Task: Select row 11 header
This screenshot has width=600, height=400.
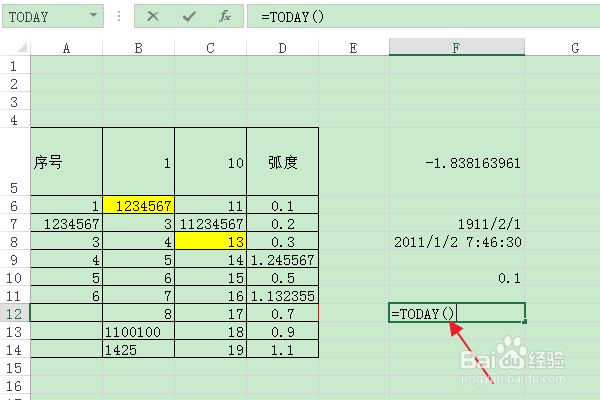Action: [x=15, y=295]
